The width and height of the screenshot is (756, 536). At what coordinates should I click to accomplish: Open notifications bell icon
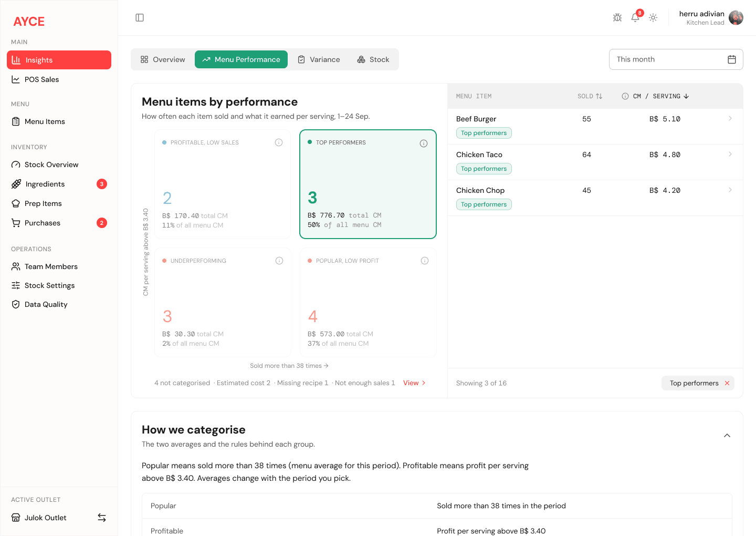point(635,17)
